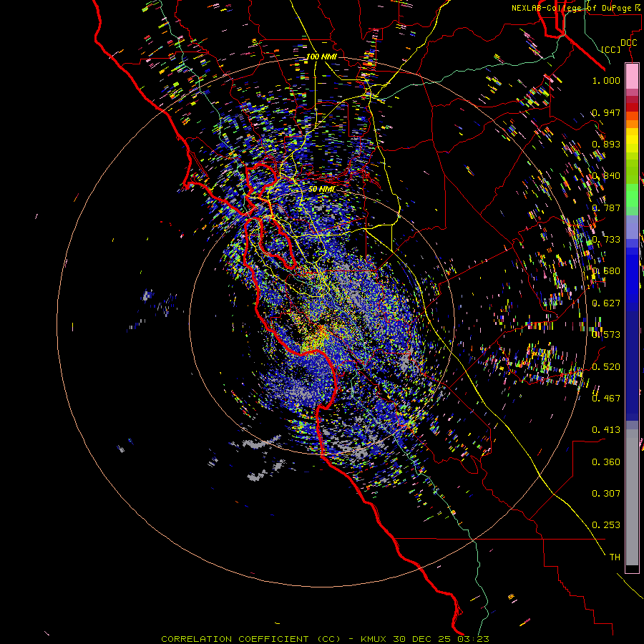Select the 0.680 legend value
Image resolution: width=644 pixels, height=644 pixels.
[606, 271]
